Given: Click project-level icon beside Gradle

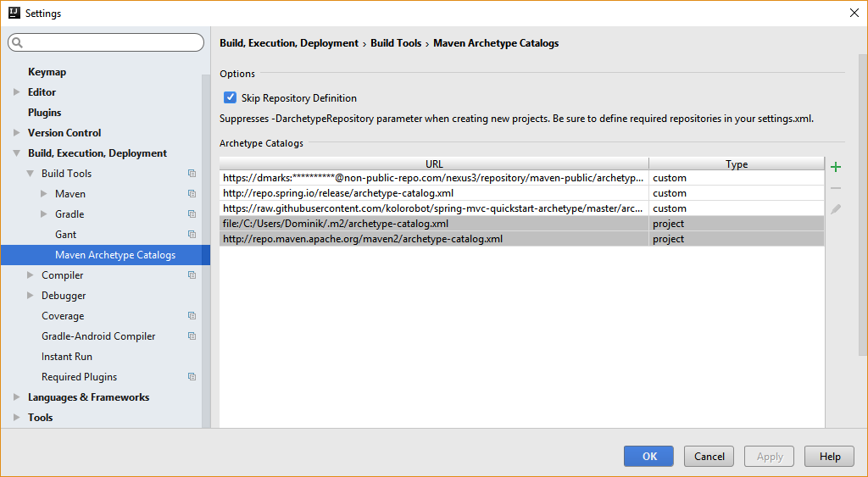Looking at the screenshot, I should tap(192, 214).
